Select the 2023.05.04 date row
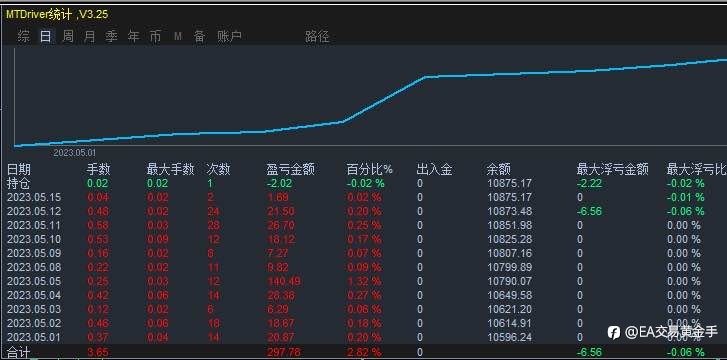 click(34, 295)
